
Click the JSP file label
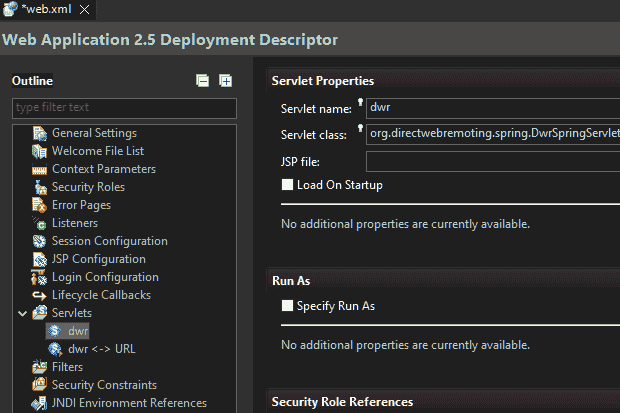[300, 162]
